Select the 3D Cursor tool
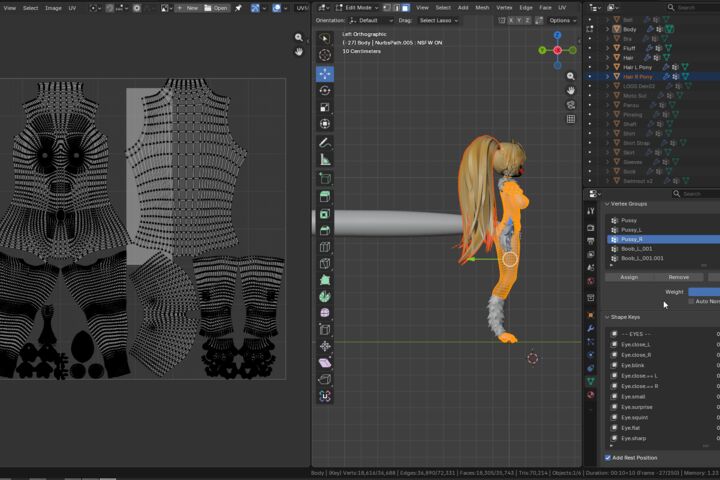 325,55
